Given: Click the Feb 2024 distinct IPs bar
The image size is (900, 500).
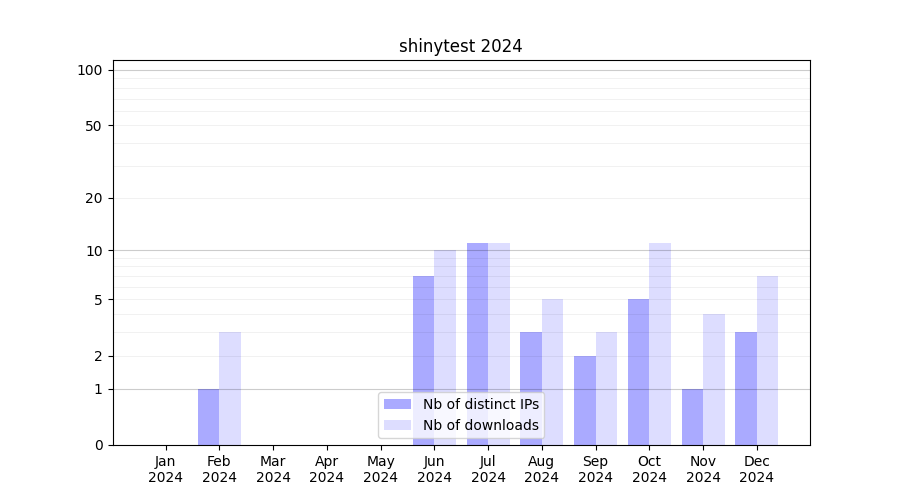Looking at the screenshot, I should [208, 417].
